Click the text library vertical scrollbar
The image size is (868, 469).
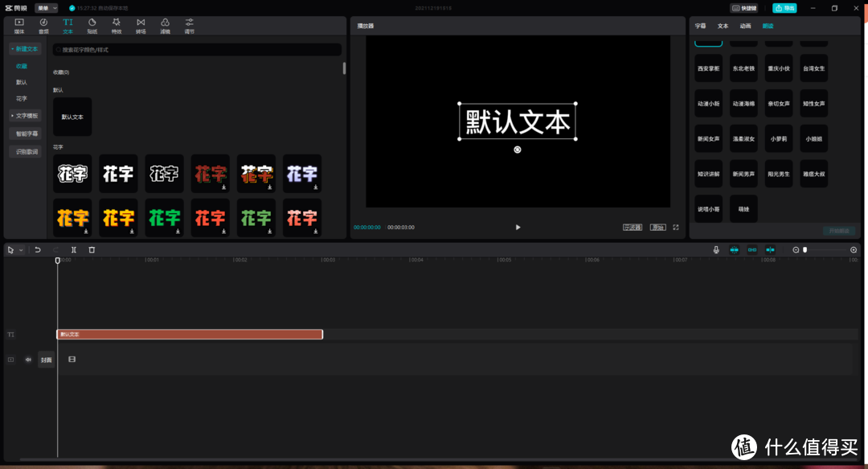pyautogui.click(x=344, y=68)
